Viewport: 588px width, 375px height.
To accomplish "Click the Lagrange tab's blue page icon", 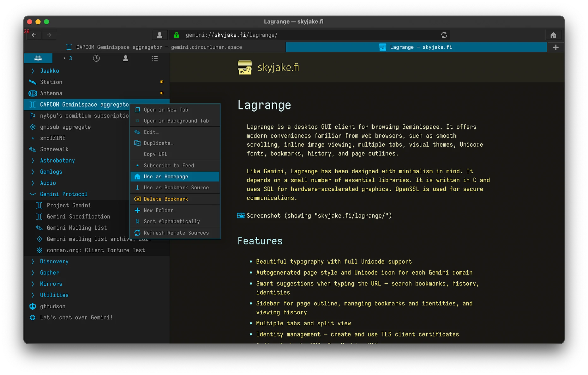I will [382, 47].
